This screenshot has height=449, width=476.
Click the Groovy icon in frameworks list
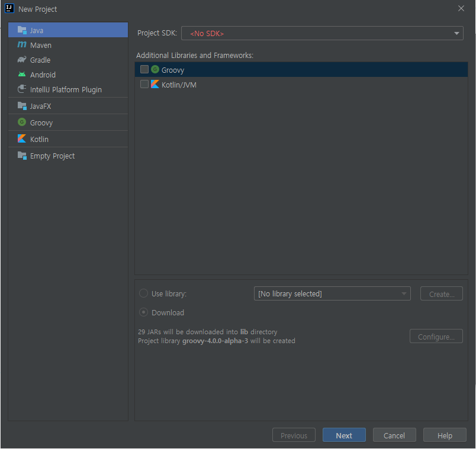[155, 69]
